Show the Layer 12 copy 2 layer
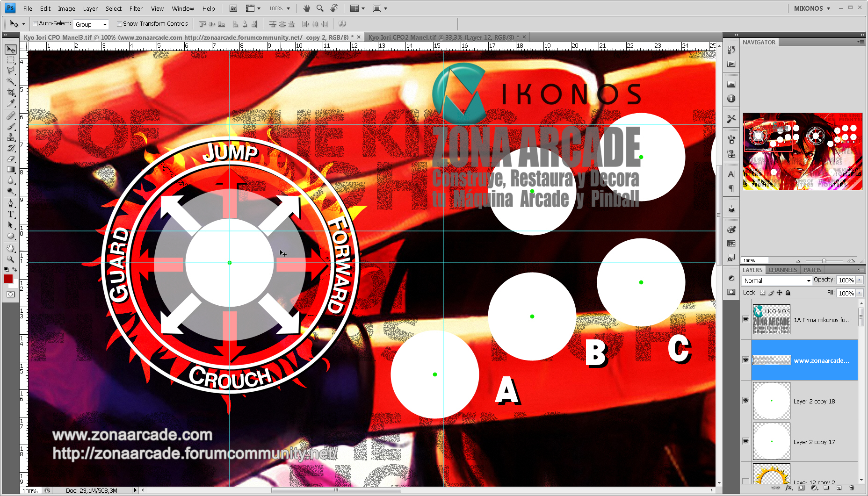 pos(745,480)
